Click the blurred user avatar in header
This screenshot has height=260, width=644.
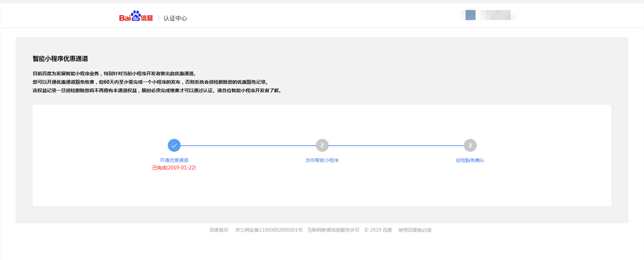470,15
